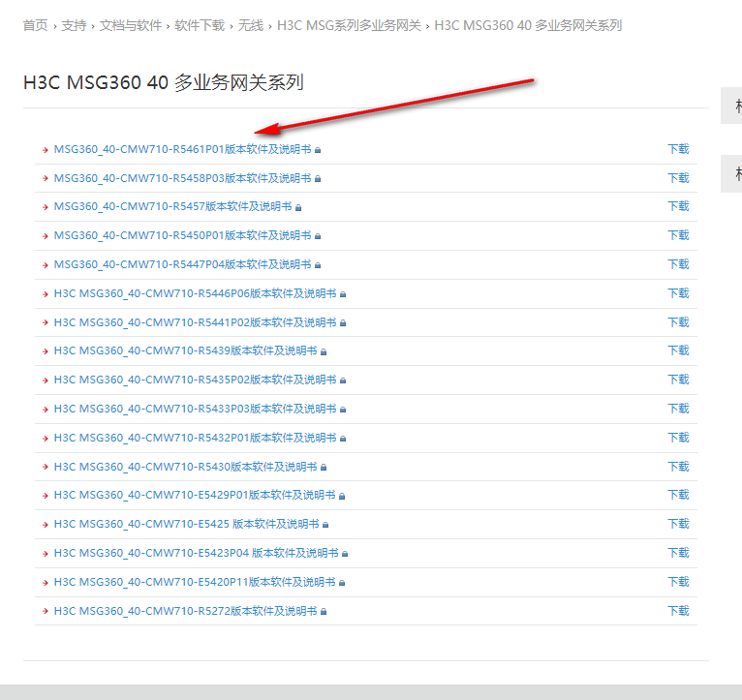742x700 pixels.
Task: Open the 首页 breadcrumb link
Action: pos(36,25)
